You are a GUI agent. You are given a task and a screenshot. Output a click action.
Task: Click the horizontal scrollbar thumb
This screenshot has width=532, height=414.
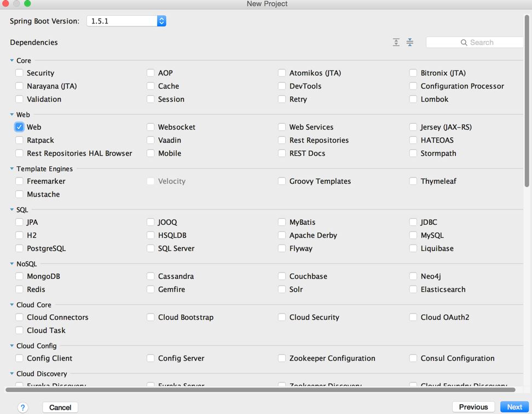[260, 389]
